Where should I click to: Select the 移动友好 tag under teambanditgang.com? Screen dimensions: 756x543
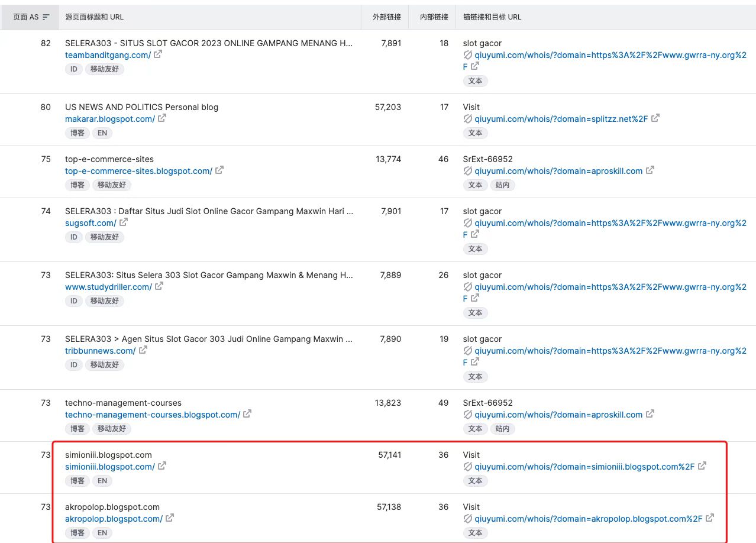point(105,69)
